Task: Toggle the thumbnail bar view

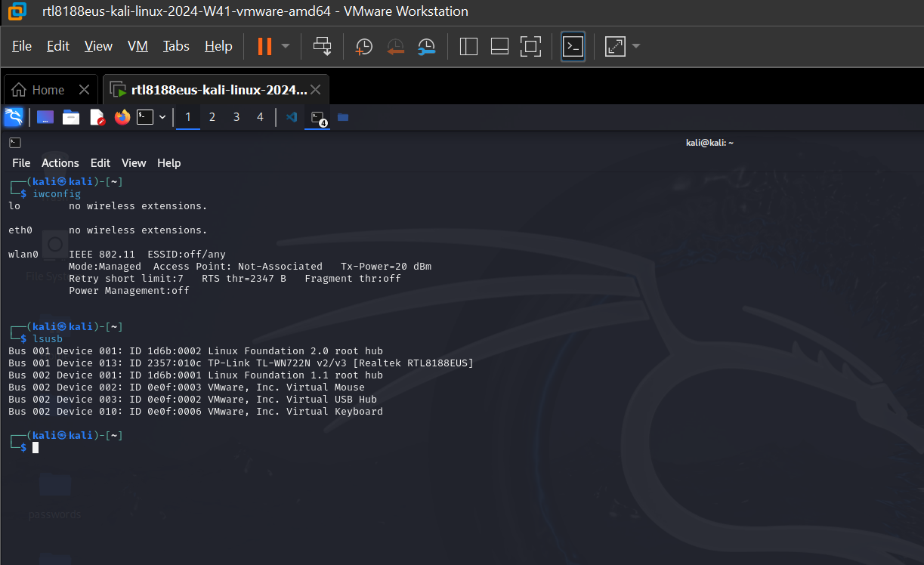Action: pyautogui.click(x=499, y=46)
